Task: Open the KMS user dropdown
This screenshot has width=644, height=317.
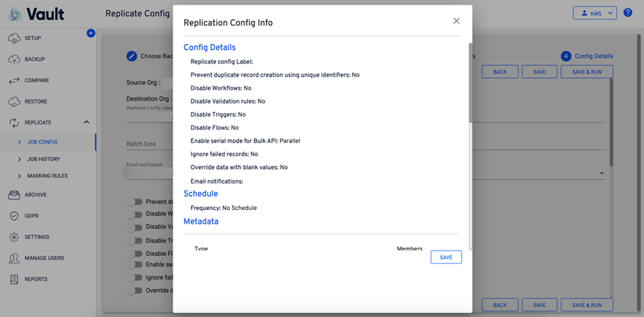Action: coord(594,13)
